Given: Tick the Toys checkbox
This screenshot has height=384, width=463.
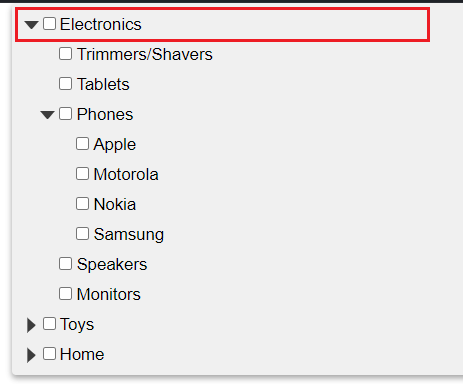Looking at the screenshot, I should [x=49, y=324].
